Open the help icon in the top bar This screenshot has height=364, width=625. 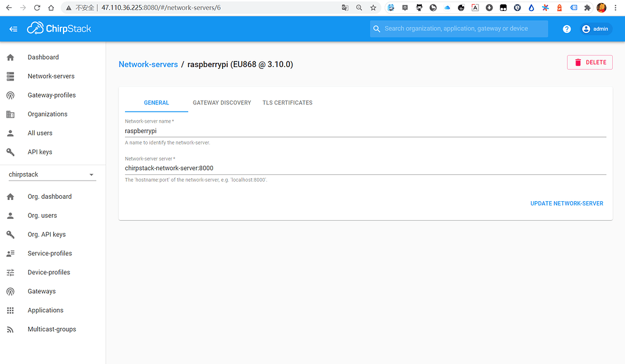566,28
